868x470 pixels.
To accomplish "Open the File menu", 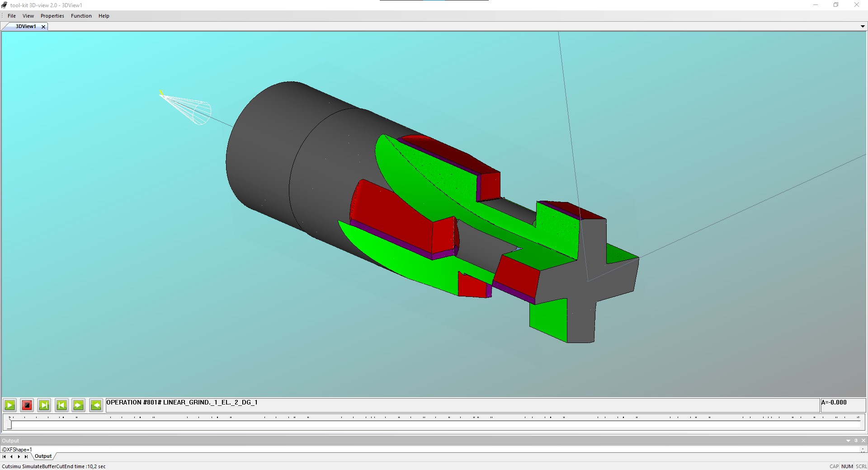I will tap(12, 16).
